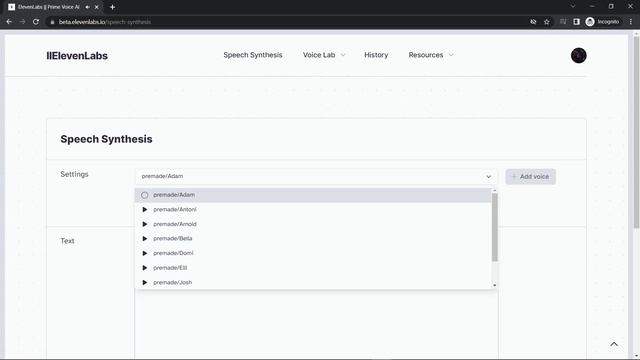640x360 pixels.
Task: Click the voice list scrollbar thumb
Action: (494, 227)
